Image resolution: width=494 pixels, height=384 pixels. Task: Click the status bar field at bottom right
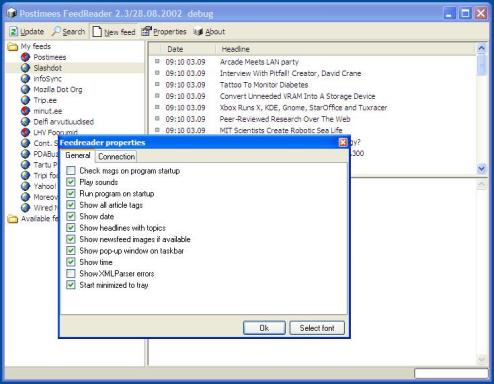(x=451, y=374)
